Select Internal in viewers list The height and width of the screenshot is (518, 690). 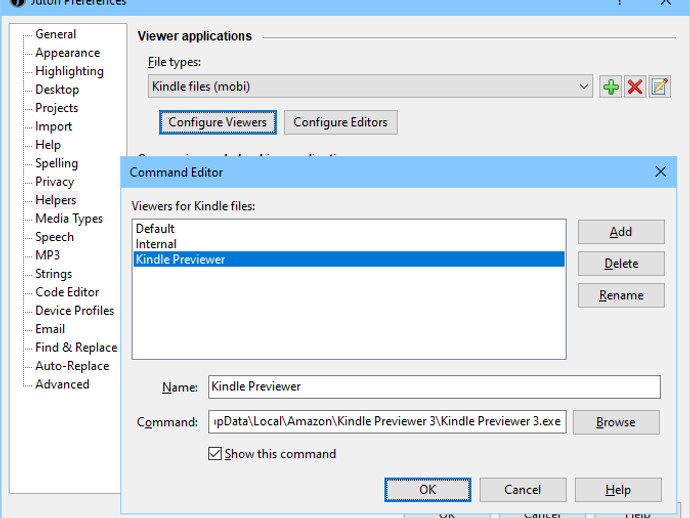click(x=349, y=244)
